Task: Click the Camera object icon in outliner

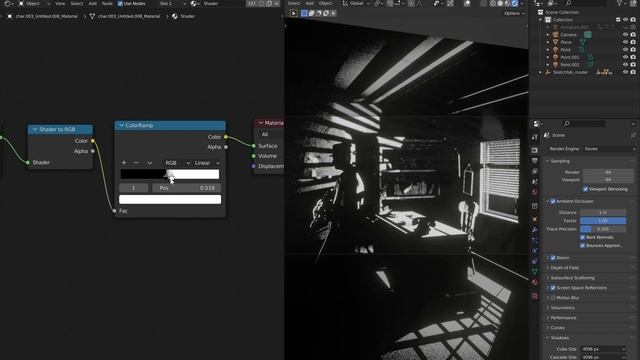Action: (556, 35)
